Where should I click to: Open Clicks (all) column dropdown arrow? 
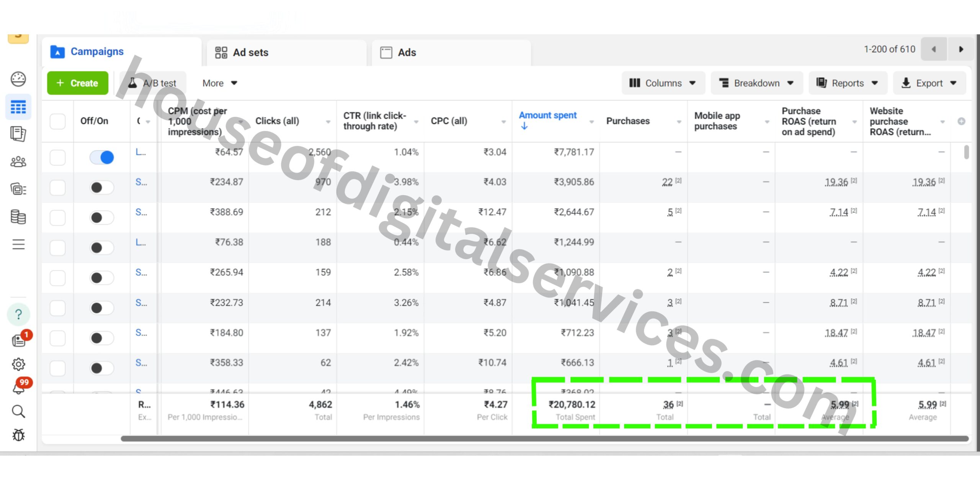(328, 122)
